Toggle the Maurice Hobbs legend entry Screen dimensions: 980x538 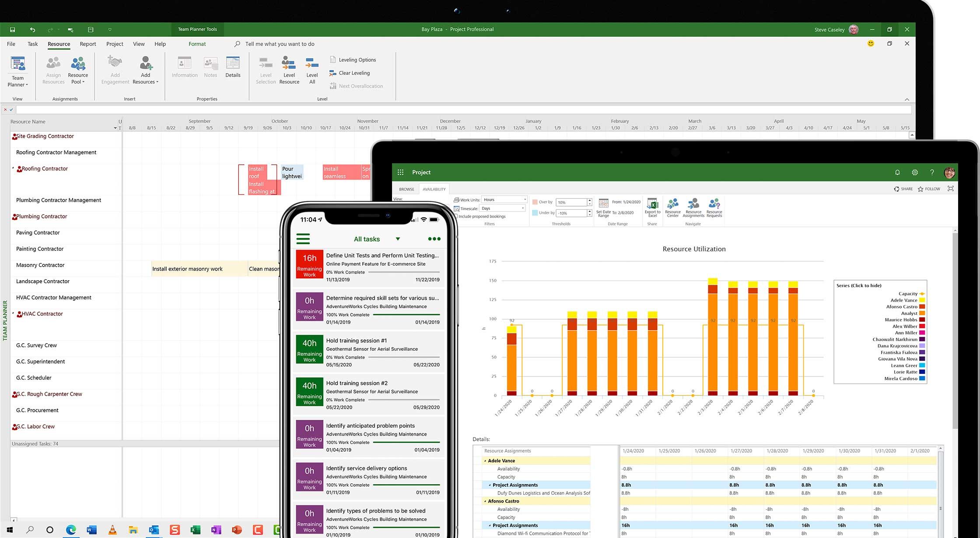point(905,320)
